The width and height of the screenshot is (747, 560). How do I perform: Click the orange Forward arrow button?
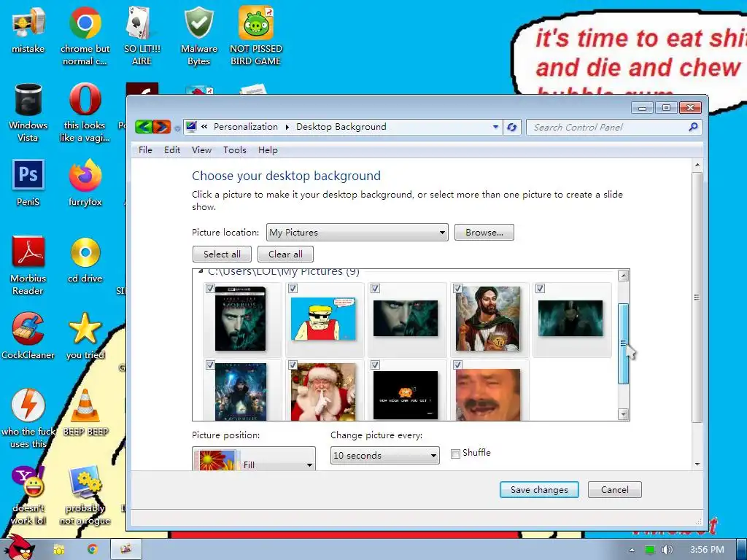(162, 127)
